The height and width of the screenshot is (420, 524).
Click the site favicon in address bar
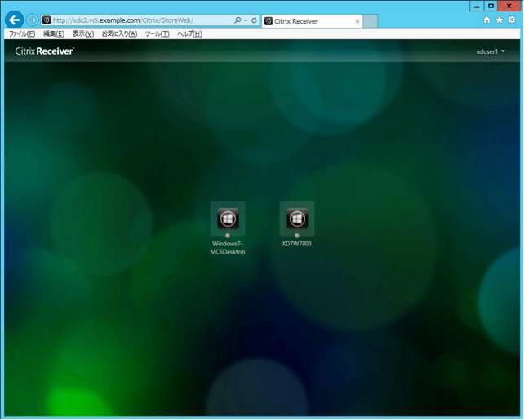coord(47,20)
